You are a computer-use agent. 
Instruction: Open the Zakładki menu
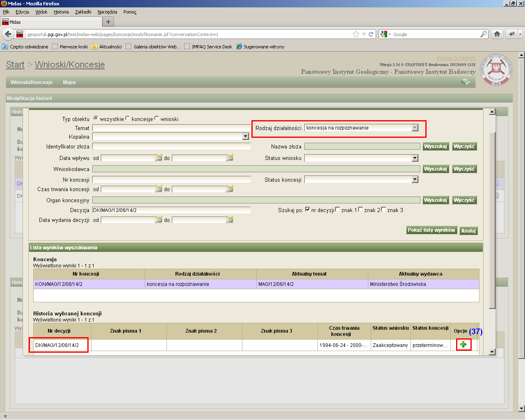[x=83, y=12]
